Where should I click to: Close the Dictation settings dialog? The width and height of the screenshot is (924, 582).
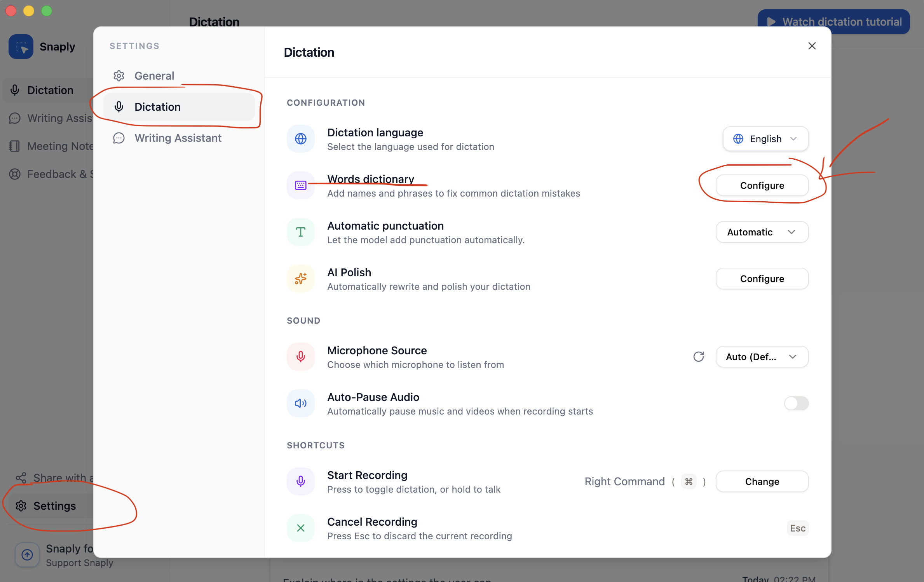point(812,46)
